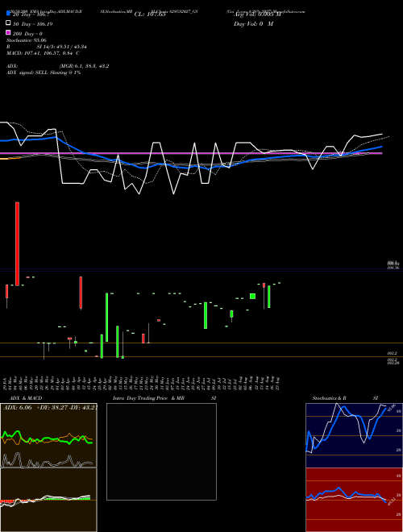Click the tallest red candlestick near chart start

click(x=17, y=243)
